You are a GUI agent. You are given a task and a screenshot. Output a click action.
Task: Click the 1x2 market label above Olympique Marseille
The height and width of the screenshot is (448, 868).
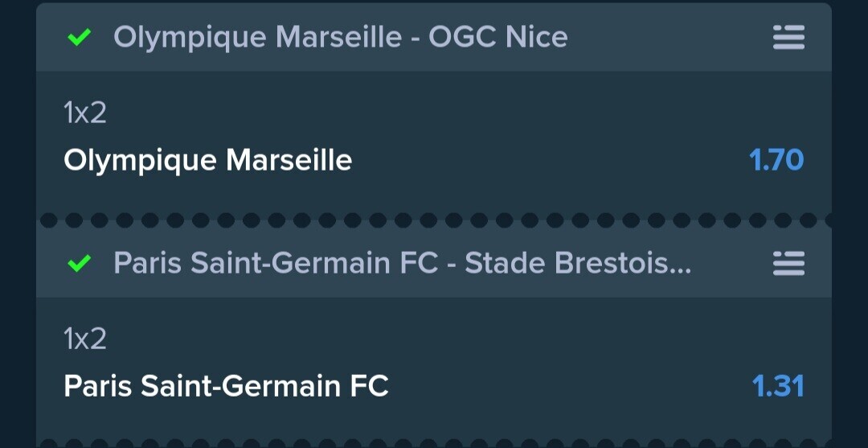pos(84,113)
